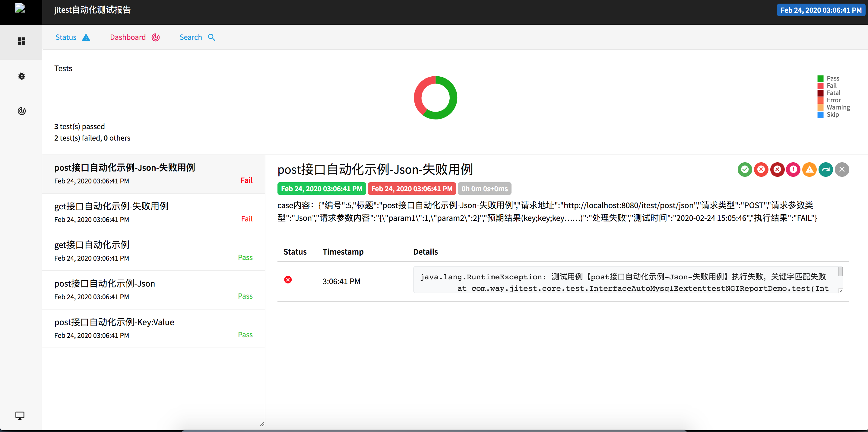The width and height of the screenshot is (868, 432).
Task: Click the pink error filter icon
Action: click(x=793, y=170)
